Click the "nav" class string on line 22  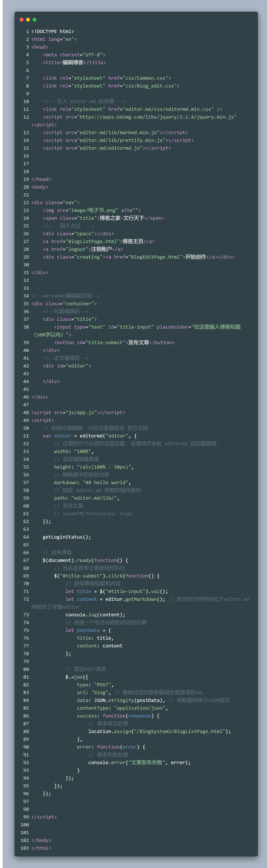click(x=70, y=202)
